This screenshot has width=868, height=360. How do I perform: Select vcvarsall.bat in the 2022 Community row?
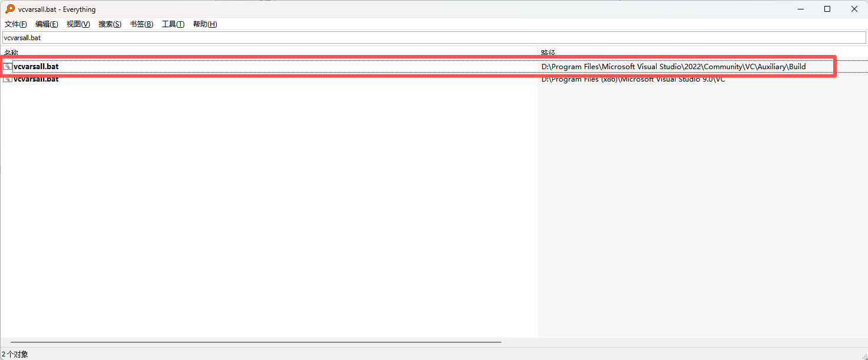click(36, 66)
